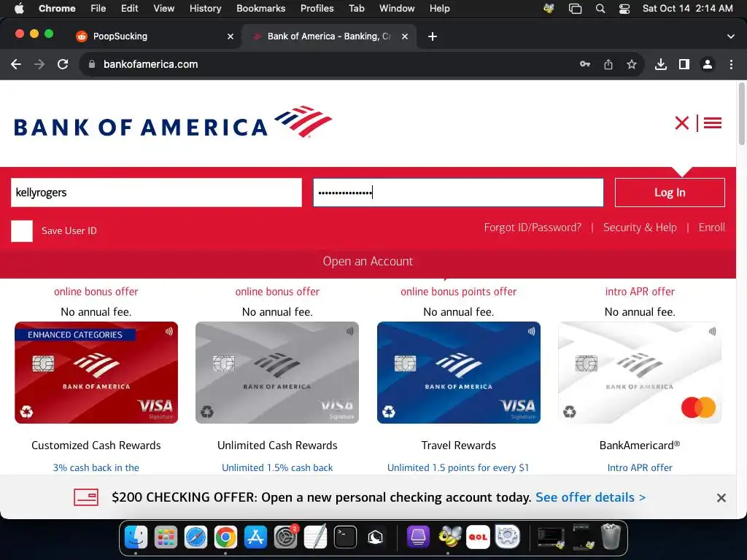Image resolution: width=747 pixels, height=560 pixels.
Task: Click the Bank of America logo
Action: coord(173,122)
